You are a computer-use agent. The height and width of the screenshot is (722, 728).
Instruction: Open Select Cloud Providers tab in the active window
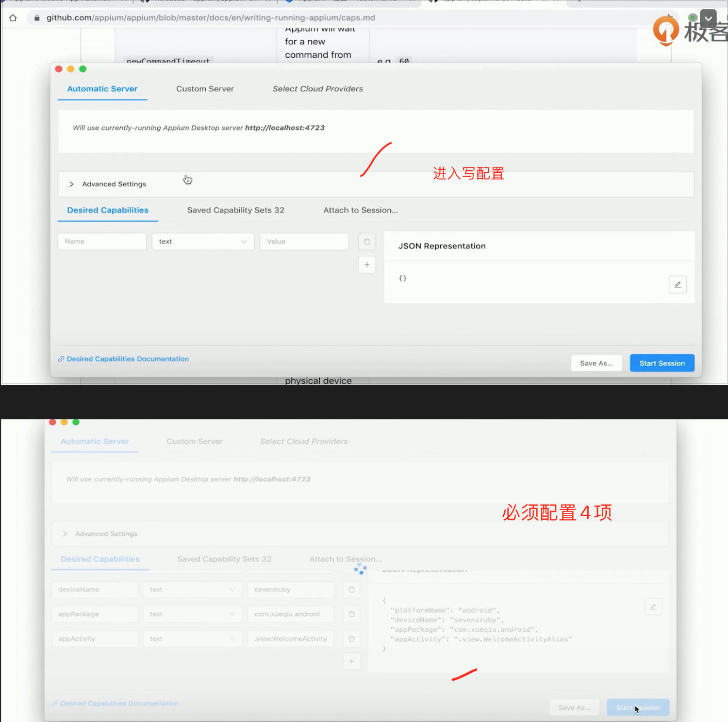click(x=318, y=89)
